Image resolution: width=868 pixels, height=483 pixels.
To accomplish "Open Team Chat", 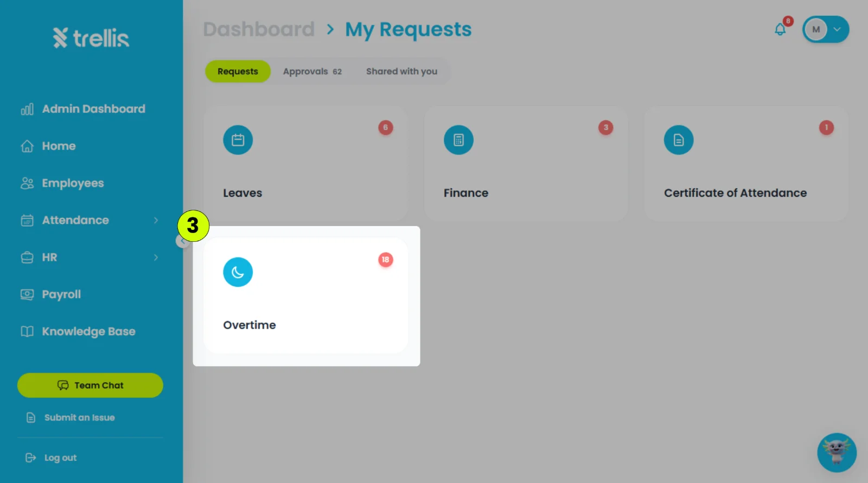I will point(90,385).
